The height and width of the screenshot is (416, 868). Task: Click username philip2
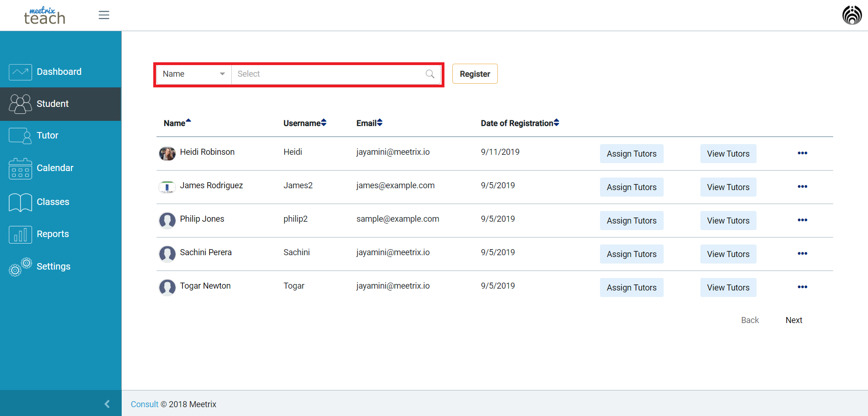[x=295, y=219]
